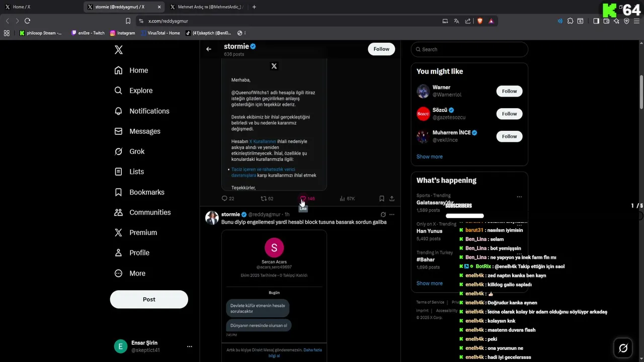Screen dimensions: 644x362
Task: Open Warner's profile avatar
Action: [423, 91]
